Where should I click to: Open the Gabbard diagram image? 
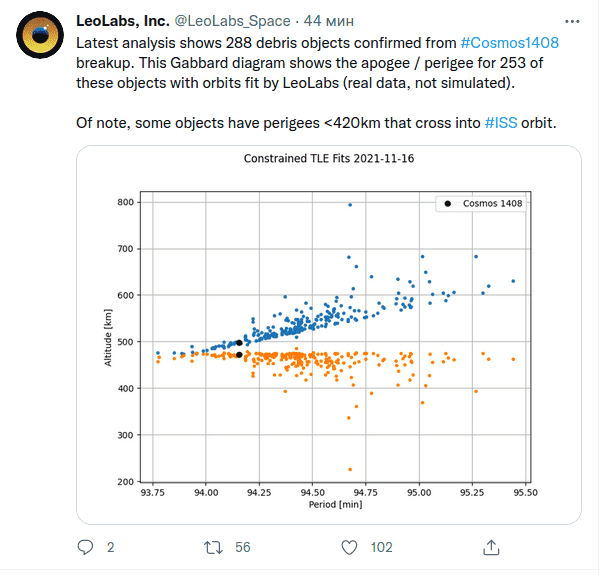[x=329, y=335]
